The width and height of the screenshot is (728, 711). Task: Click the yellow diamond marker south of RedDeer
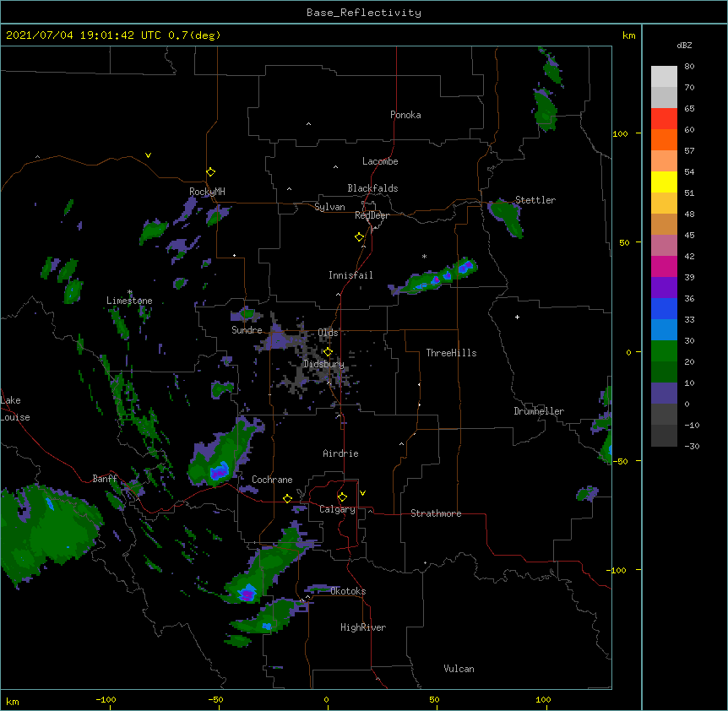pyautogui.click(x=360, y=237)
